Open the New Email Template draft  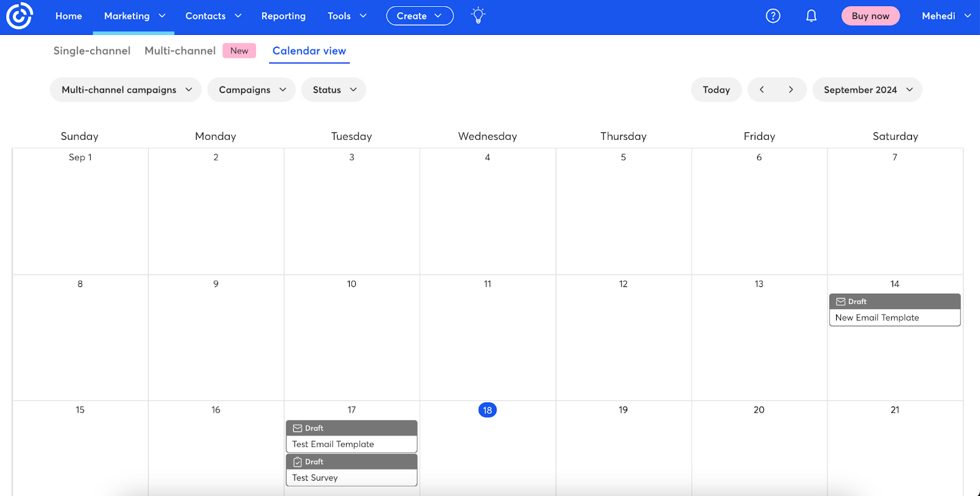click(x=895, y=310)
